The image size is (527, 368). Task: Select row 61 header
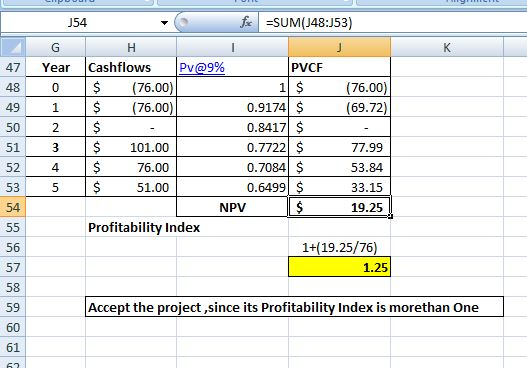point(13,347)
